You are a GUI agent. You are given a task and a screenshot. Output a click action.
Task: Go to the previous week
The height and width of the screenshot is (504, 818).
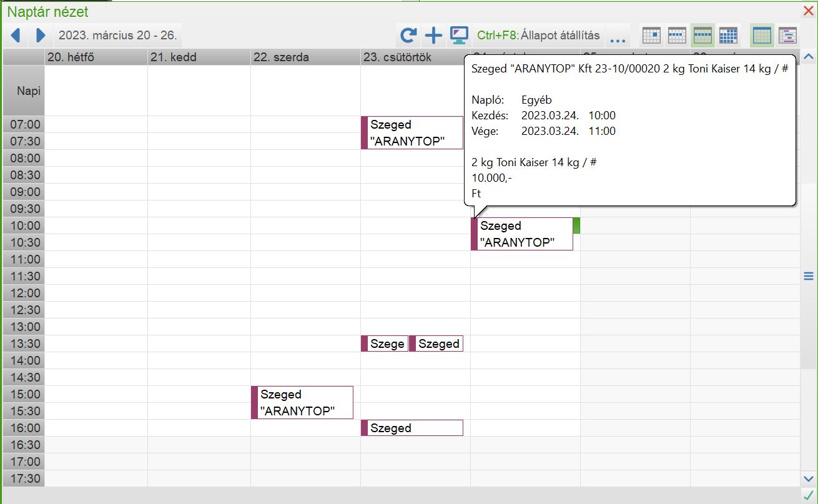point(16,36)
